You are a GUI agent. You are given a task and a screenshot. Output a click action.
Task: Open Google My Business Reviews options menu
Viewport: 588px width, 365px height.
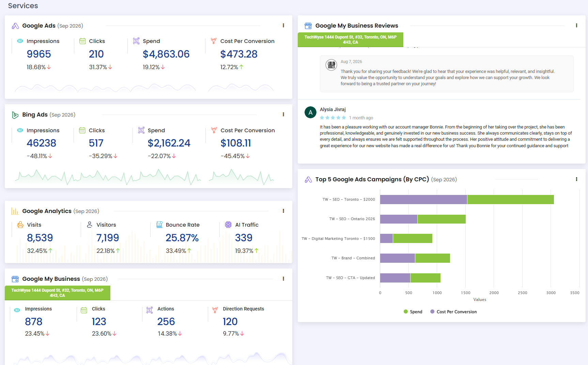click(576, 26)
